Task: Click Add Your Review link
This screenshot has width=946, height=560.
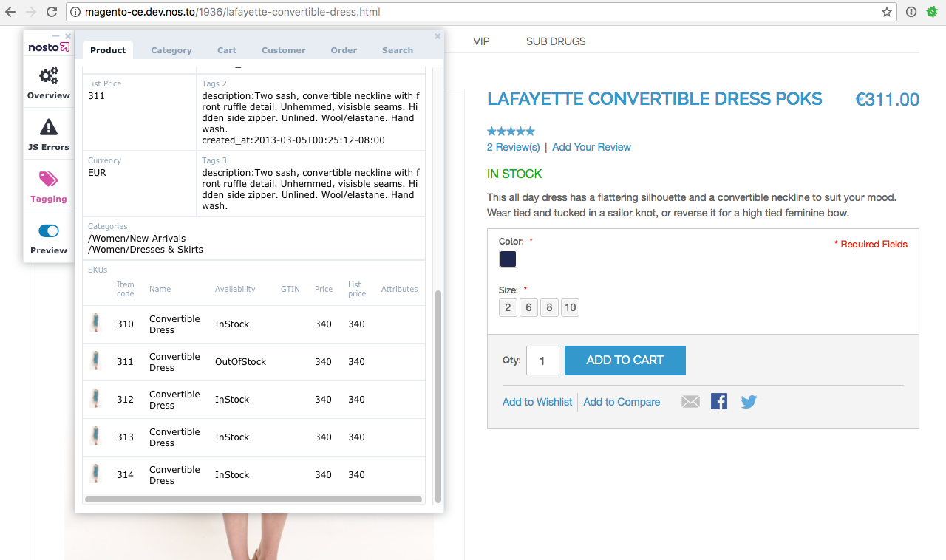Action: (591, 147)
